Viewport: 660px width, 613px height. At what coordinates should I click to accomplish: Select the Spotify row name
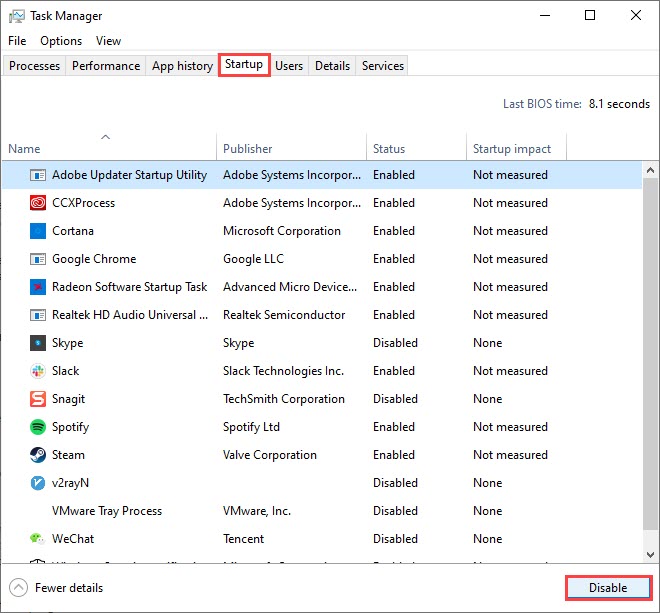pos(70,427)
